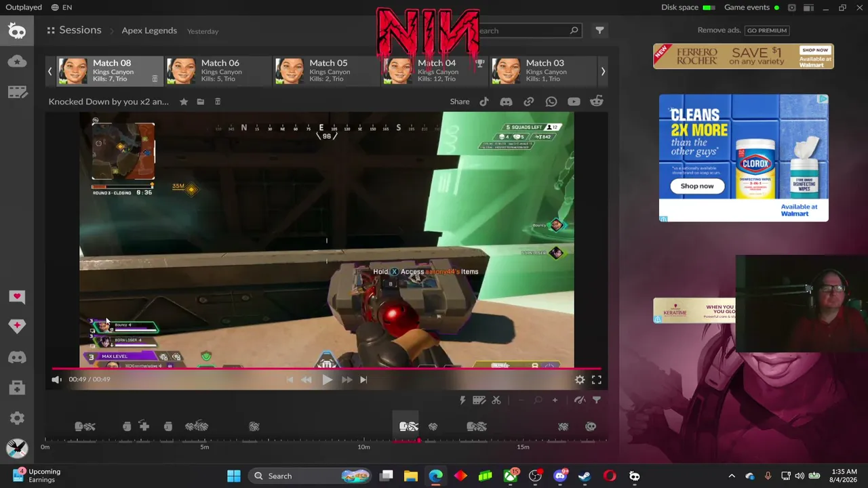Click the taskbar Search box
Image resolution: width=868 pixels, height=488 pixels.
[x=310, y=476]
